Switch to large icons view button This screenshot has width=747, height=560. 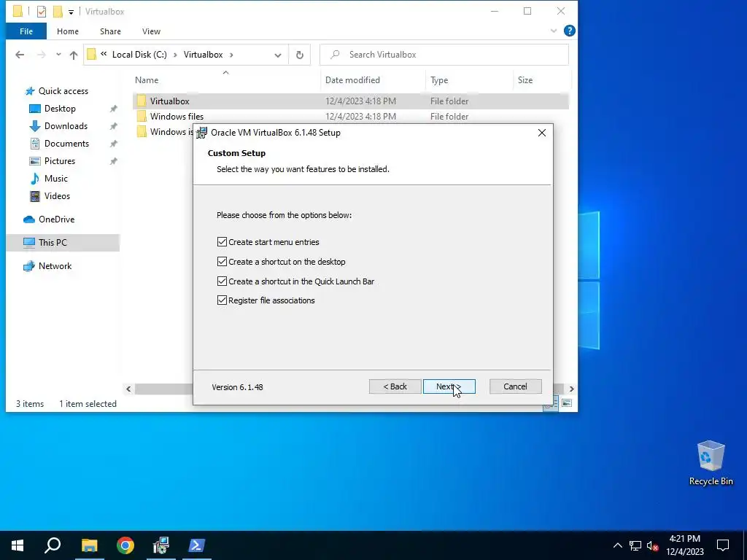(x=566, y=403)
